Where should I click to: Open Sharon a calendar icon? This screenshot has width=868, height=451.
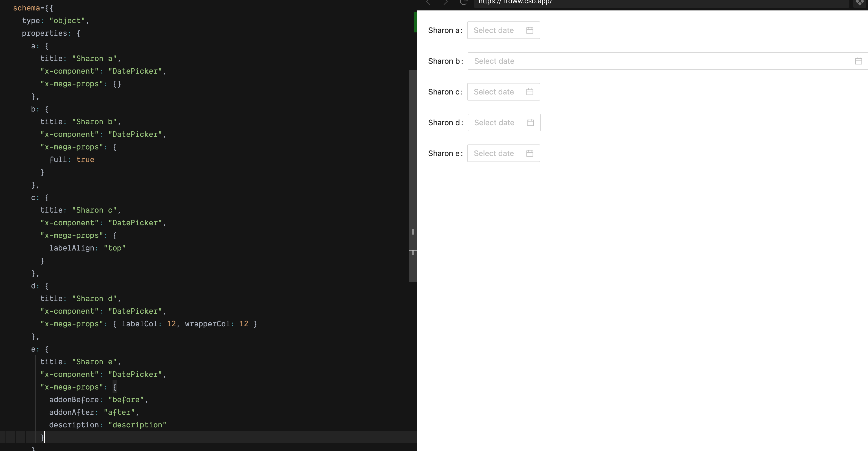coord(529,30)
